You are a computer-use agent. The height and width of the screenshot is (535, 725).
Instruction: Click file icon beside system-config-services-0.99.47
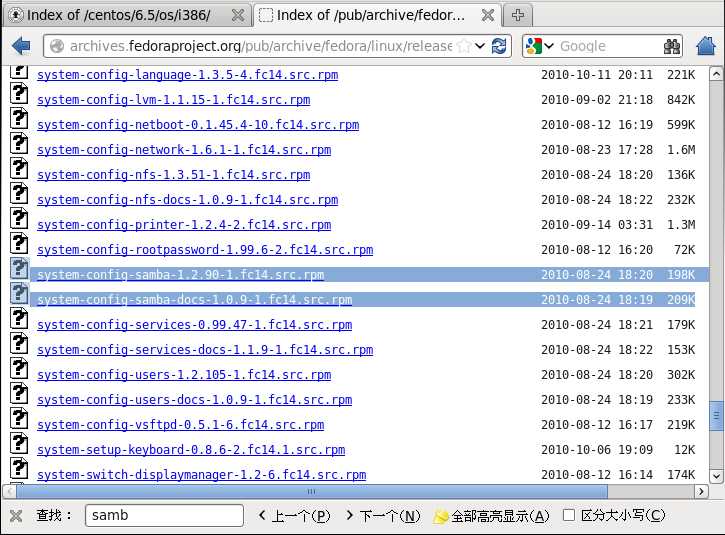coord(19,318)
